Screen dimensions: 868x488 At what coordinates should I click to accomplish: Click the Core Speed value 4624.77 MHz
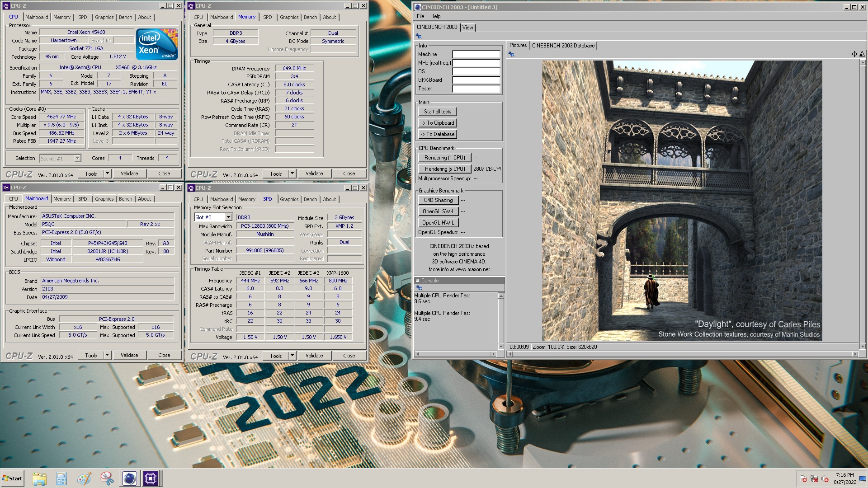(61, 117)
